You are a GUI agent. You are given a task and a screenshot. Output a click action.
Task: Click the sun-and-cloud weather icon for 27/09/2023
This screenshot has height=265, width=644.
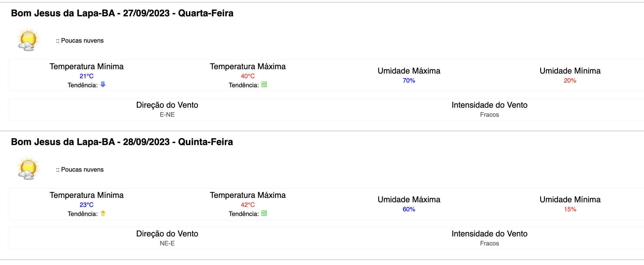[x=28, y=40]
